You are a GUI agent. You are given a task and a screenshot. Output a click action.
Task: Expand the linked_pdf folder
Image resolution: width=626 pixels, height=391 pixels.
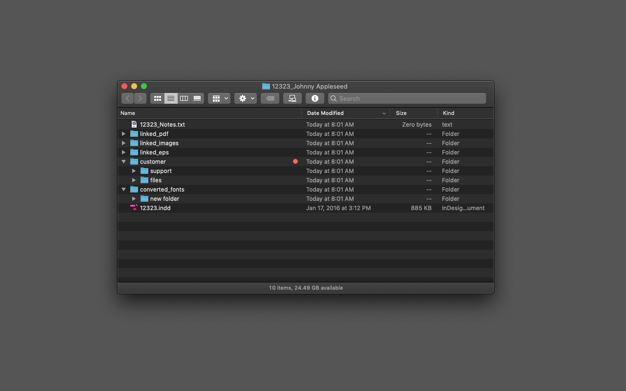124,134
